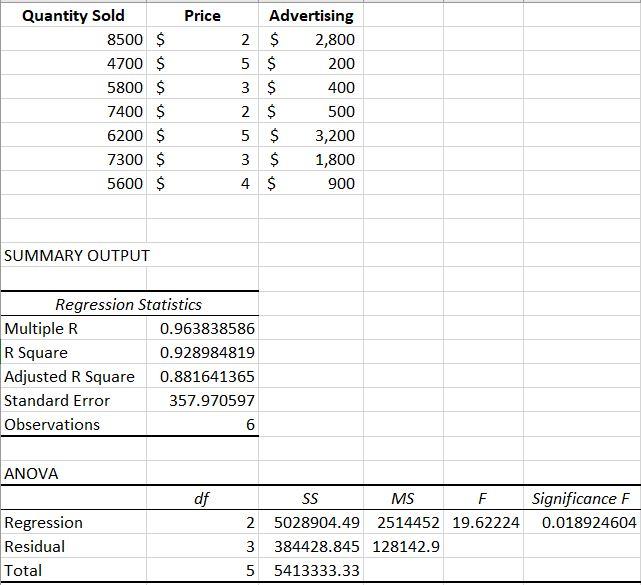
Task: Click the MS column header
Action: (x=403, y=498)
